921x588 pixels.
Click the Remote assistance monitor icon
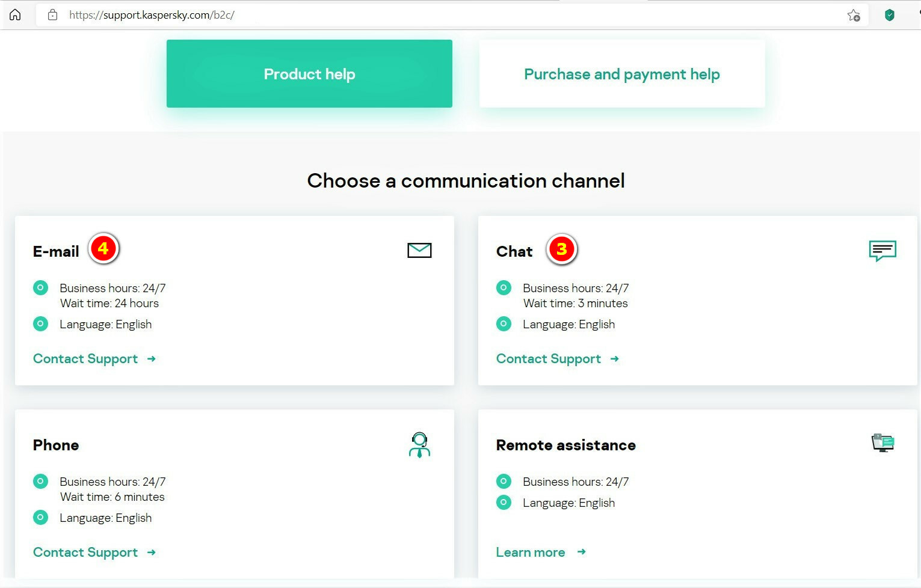882,443
